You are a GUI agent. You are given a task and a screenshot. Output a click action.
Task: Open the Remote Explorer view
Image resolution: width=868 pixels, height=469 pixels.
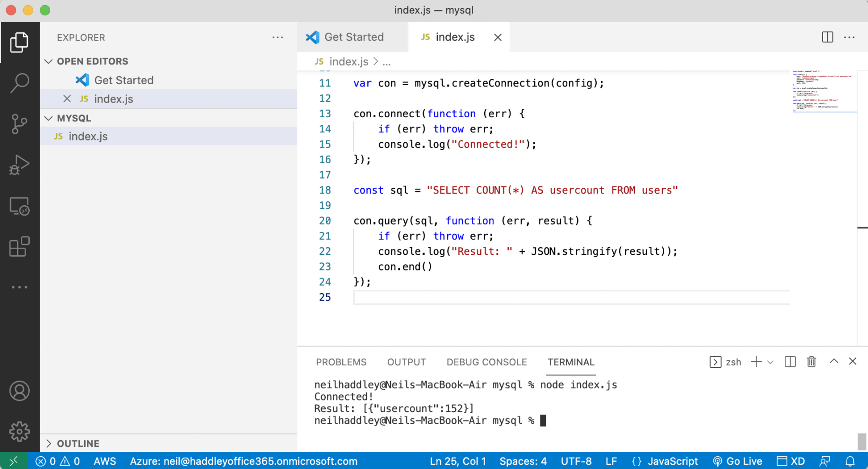click(19, 207)
